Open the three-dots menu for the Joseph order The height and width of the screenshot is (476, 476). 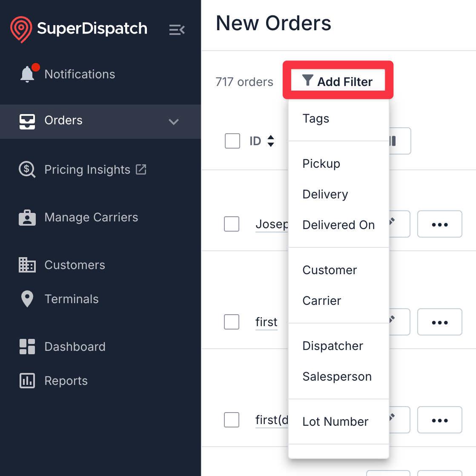(x=439, y=224)
